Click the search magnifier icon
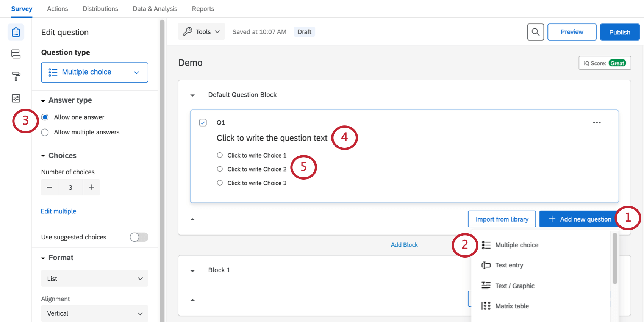This screenshot has width=644, height=322. pyautogui.click(x=535, y=32)
